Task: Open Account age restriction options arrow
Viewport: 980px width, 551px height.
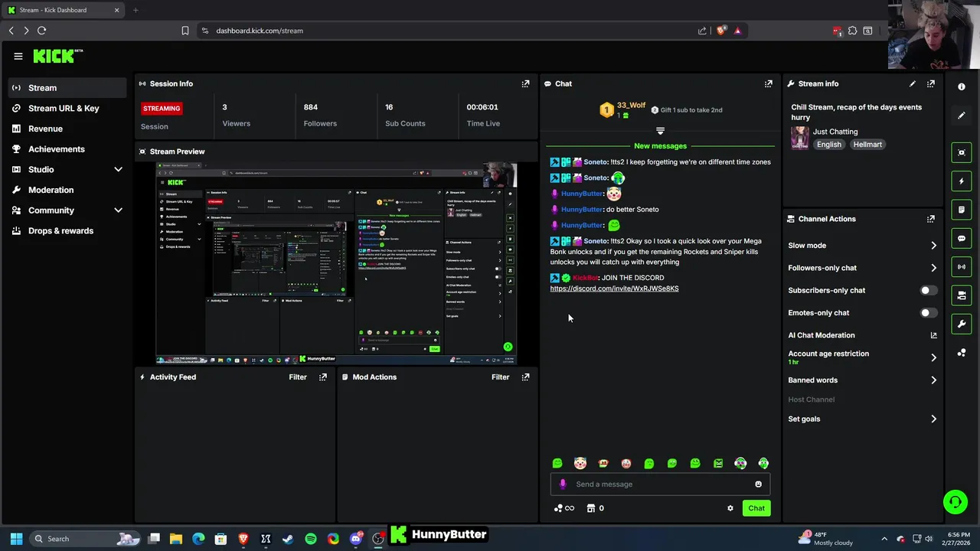Action: [933, 357]
